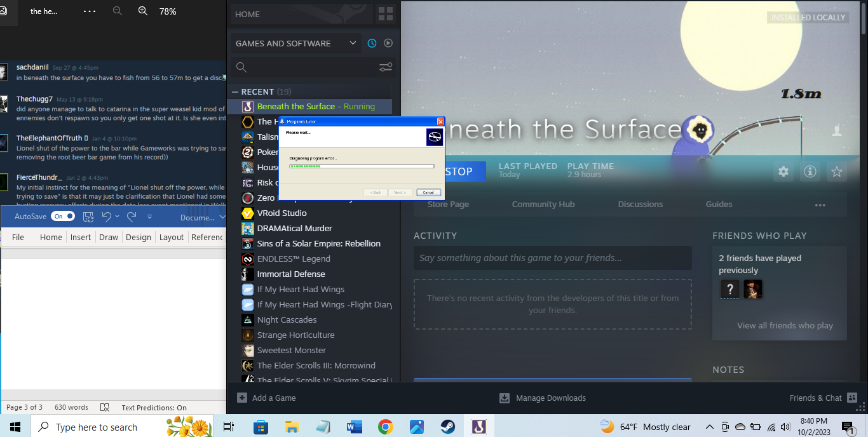Favorite Beneath the Surface with the star icon

837,171
